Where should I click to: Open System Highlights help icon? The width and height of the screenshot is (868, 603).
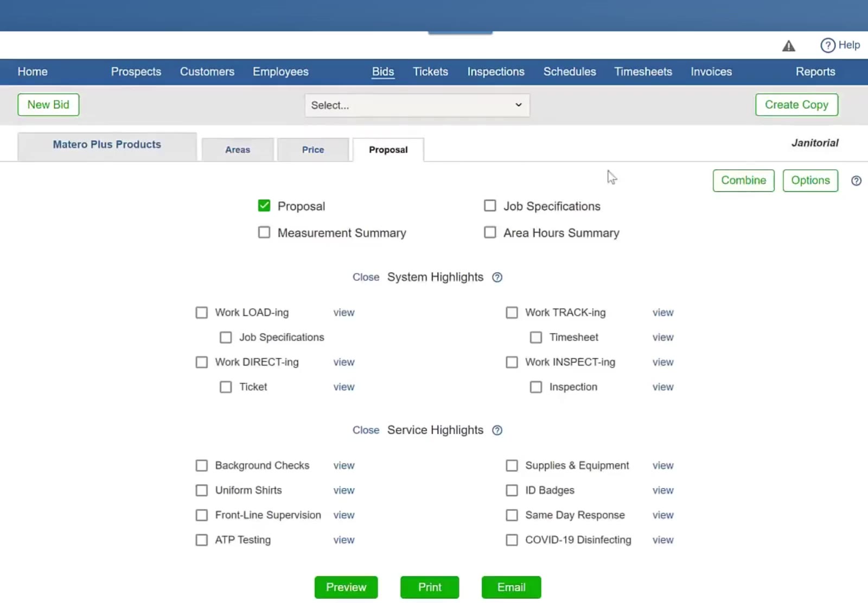pos(497,277)
